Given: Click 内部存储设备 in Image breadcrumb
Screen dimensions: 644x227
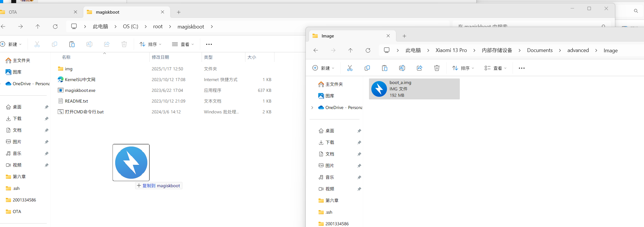Looking at the screenshot, I should pos(497,50).
